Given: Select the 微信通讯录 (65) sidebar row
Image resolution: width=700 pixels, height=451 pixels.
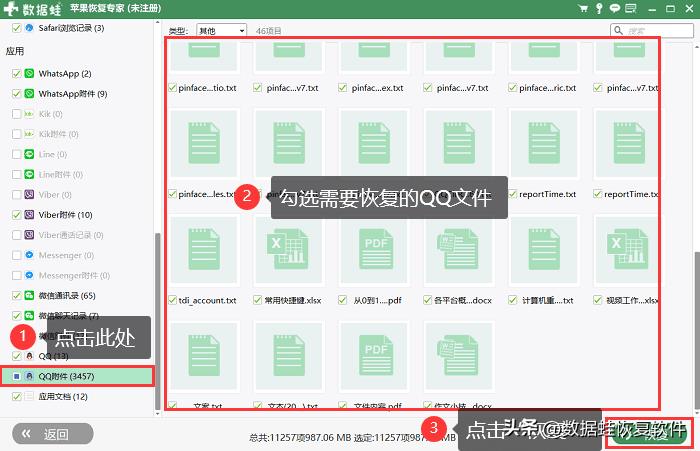Looking at the screenshot, I should click(x=78, y=295).
